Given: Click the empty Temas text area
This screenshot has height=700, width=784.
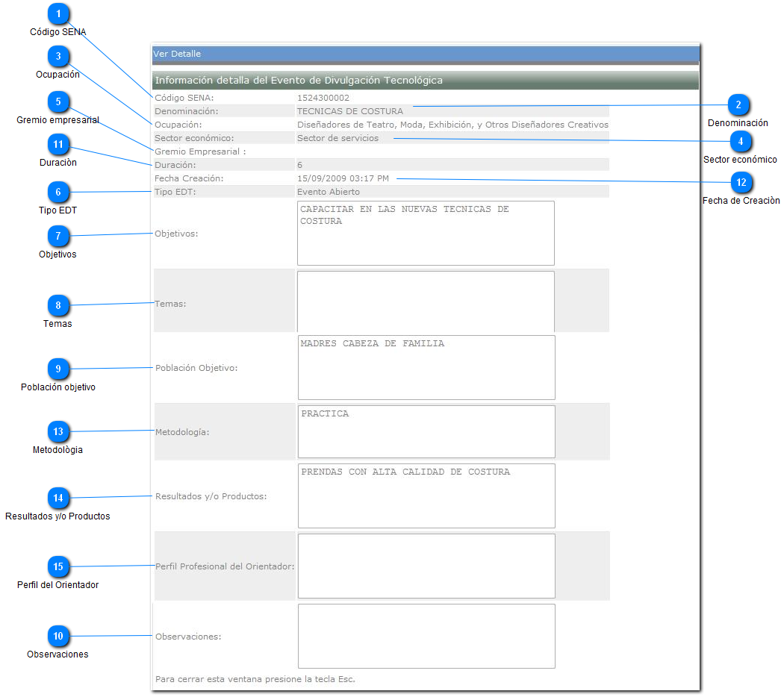Looking at the screenshot, I should (426, 301).
